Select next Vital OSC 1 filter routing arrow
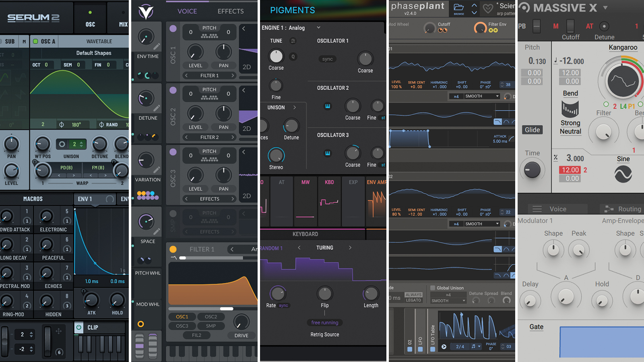Viewport: 644px width, 362px height. pos(233,76)
